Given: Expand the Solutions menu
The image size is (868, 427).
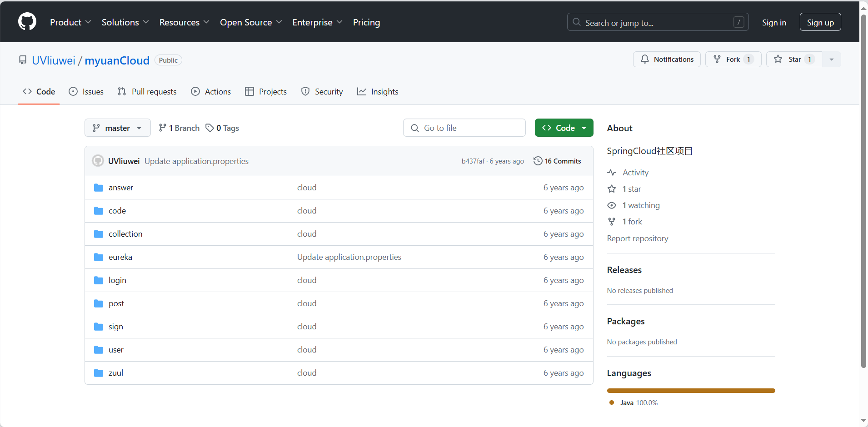Looking at the screenshot, I should tap(125, 22).
